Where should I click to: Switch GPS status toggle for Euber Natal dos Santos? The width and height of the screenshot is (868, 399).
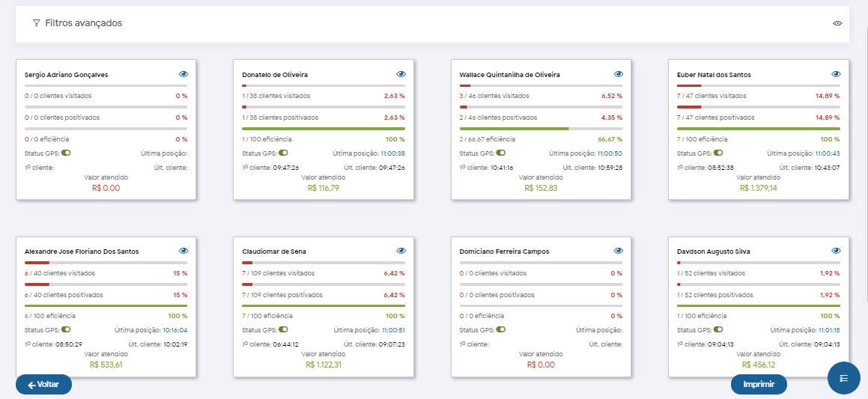tap(718, 153)
